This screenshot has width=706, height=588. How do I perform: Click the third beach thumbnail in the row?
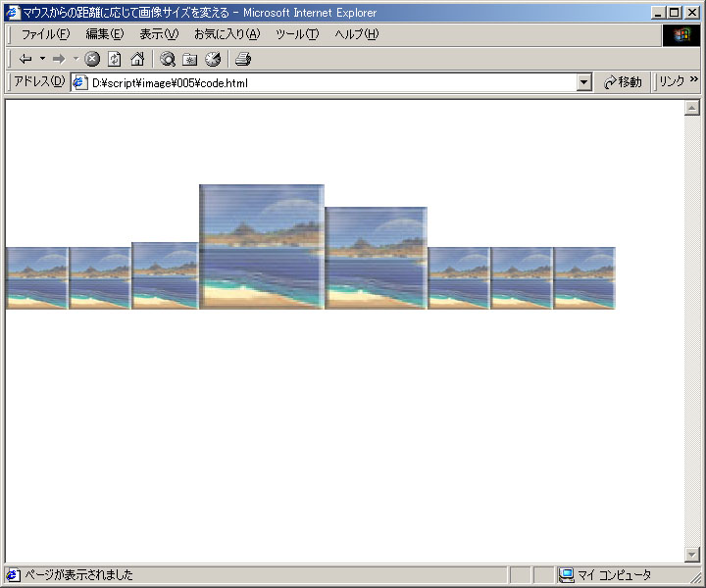pyautogui.click(x=165, y=275)
